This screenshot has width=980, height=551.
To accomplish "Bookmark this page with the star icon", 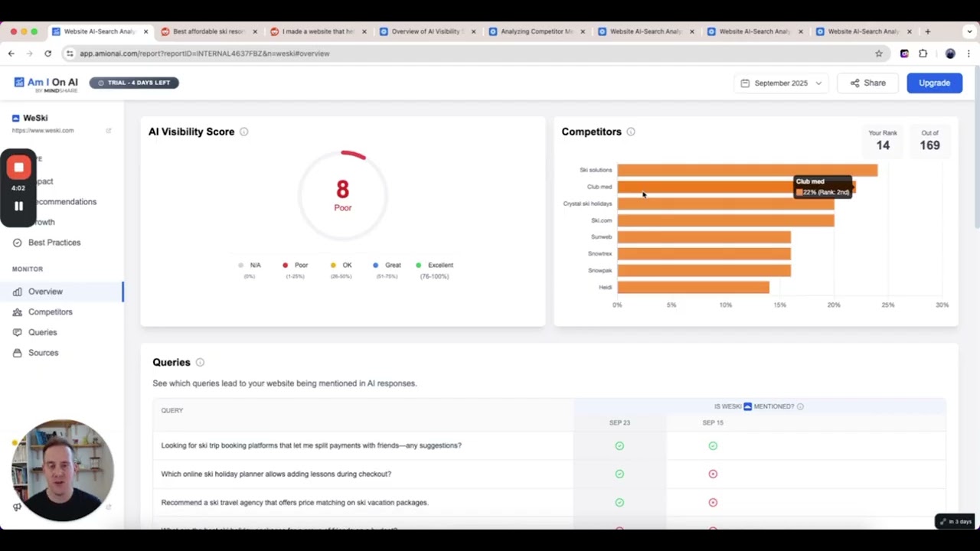I will (x=879, y=54).
